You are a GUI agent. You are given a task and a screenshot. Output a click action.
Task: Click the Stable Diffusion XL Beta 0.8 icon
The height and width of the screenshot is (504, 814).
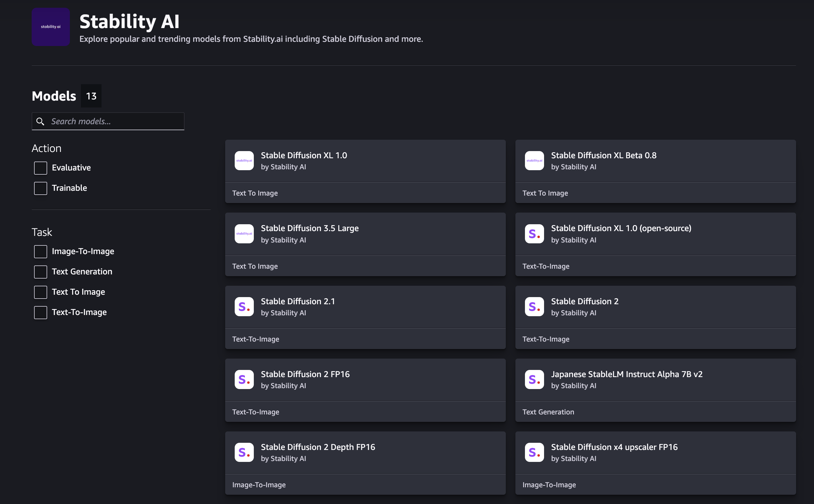pyautogui.click(x=534, y=160)
